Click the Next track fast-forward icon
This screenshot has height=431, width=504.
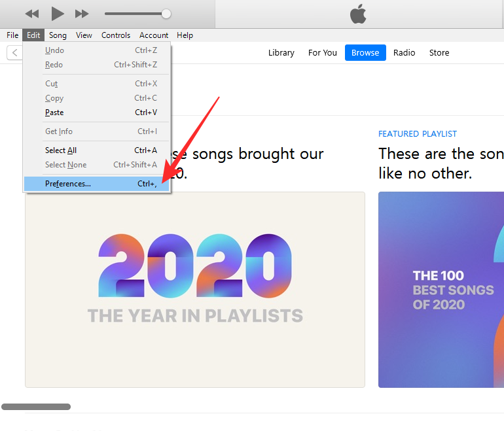[x=82, y=14]
